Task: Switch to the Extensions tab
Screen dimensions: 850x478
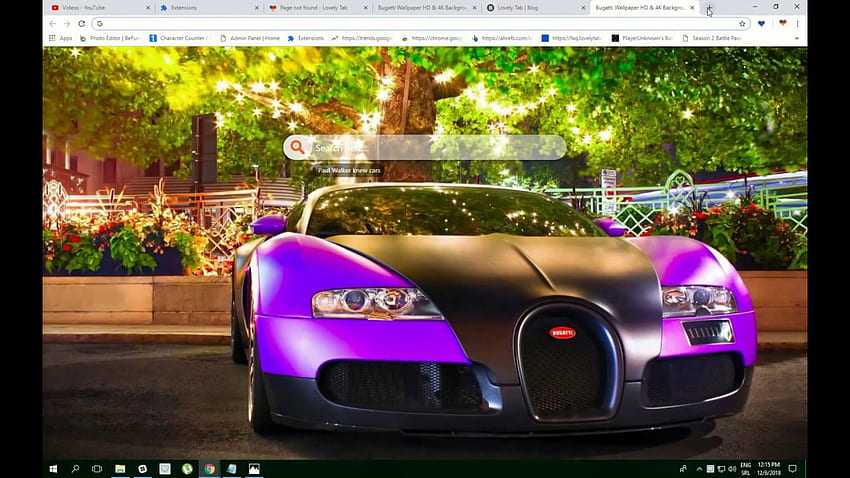Action: point(209,8)
